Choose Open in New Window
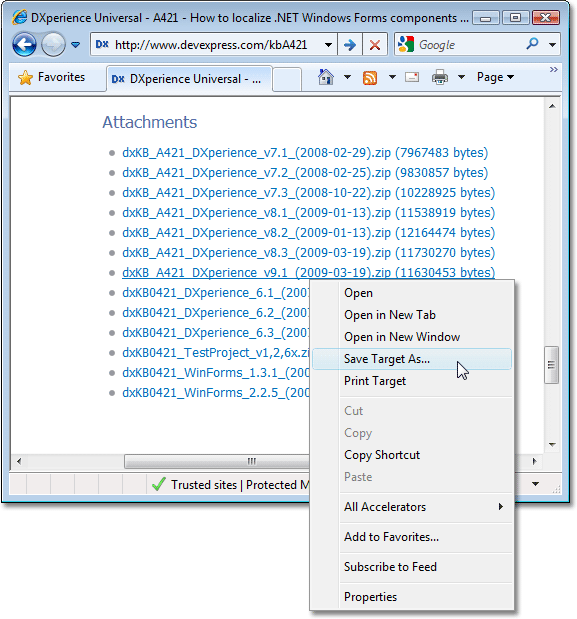Screen dimensions: 577x619 tap(412, 337)
